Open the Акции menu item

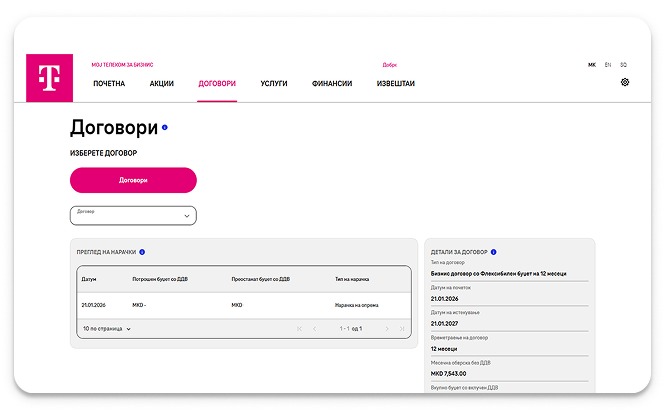click(x=162, y=84)
